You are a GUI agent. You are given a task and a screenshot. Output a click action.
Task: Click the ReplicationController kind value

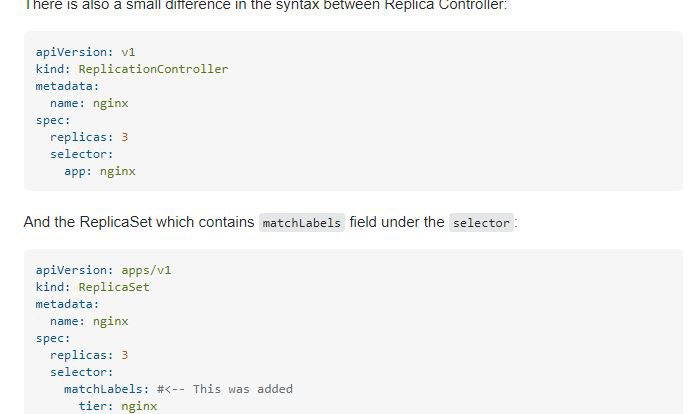coord(153,69)
